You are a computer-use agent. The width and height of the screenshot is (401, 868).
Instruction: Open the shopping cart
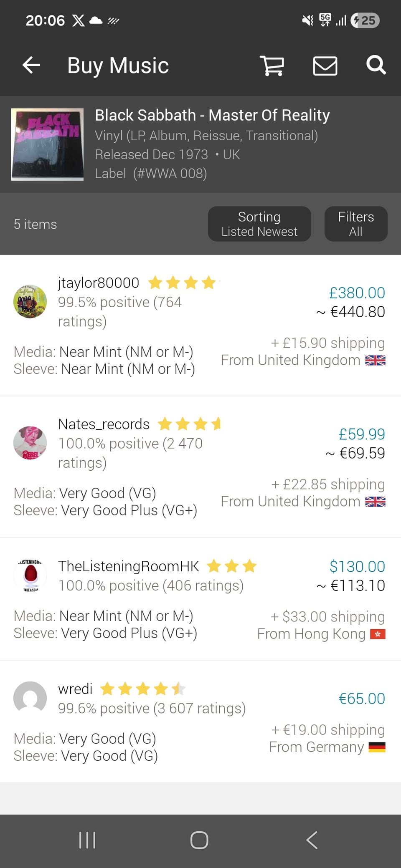[x=272, y=66]
